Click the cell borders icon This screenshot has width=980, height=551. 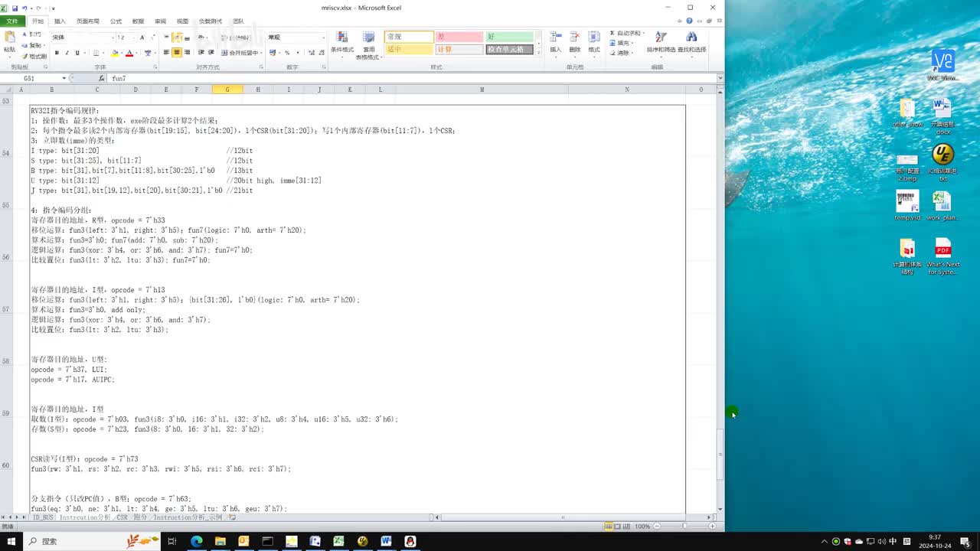[96, 53]
